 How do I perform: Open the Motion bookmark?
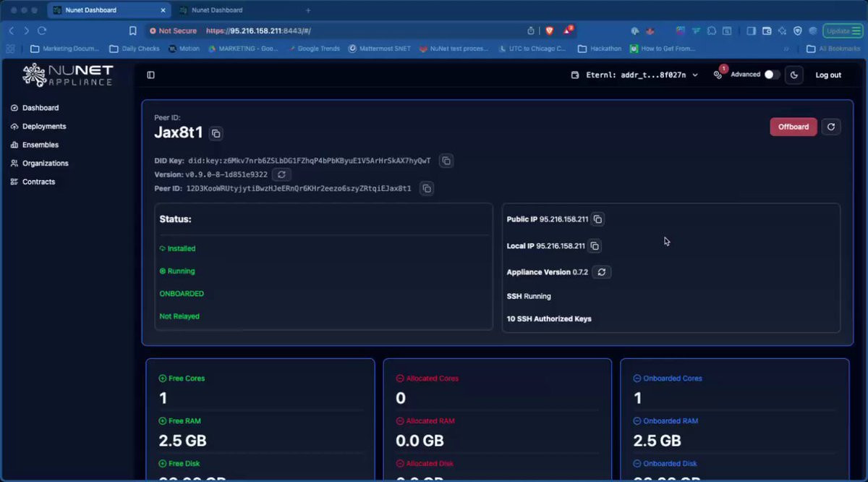(184, 49)
